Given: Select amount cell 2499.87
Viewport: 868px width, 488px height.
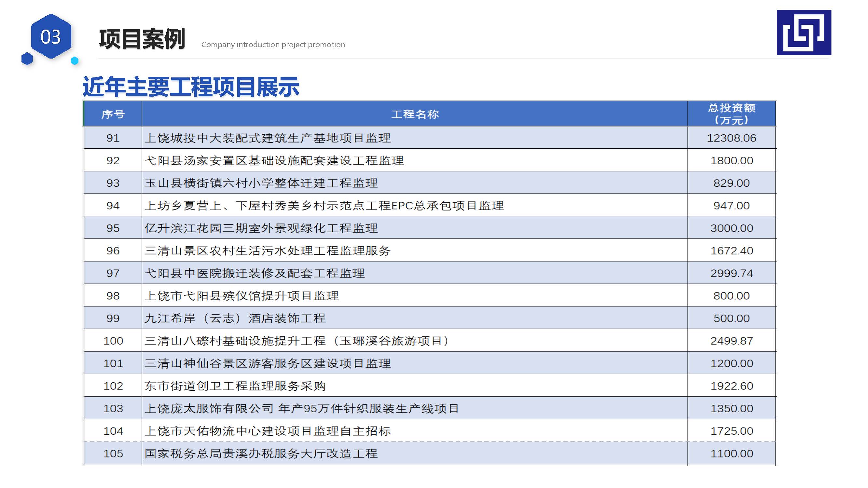Looking at the screenshot, I should (x=732, y=341).
